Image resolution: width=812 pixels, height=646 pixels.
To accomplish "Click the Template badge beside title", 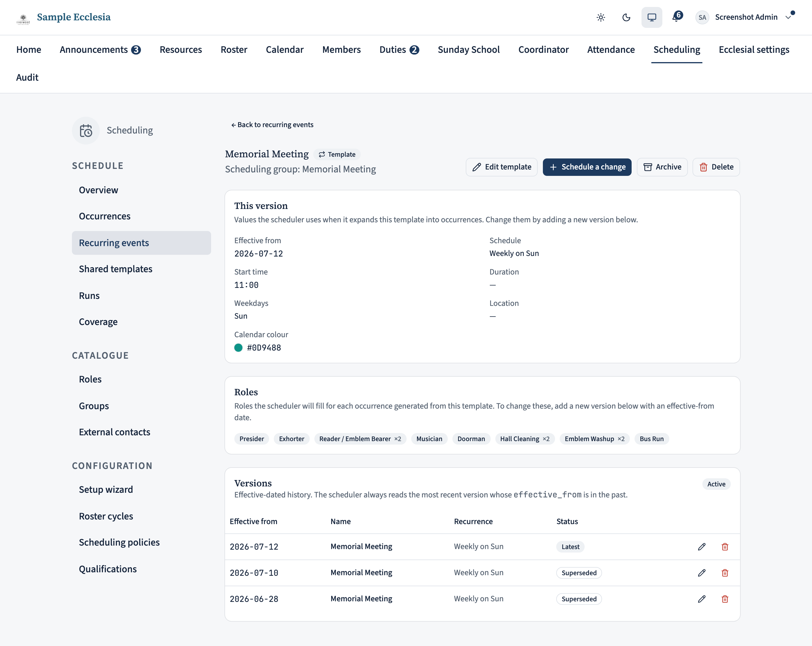I will [337, 154].
